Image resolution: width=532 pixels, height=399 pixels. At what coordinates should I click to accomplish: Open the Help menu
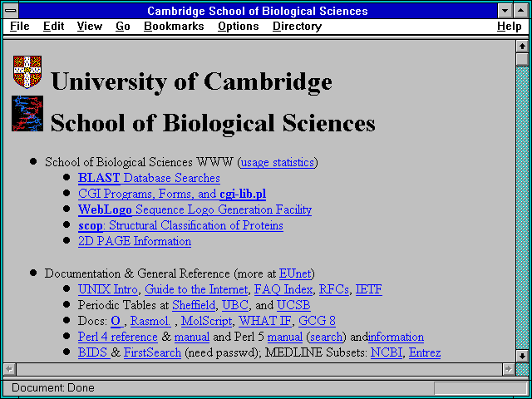pyautogui.click(x=510, y=26)
